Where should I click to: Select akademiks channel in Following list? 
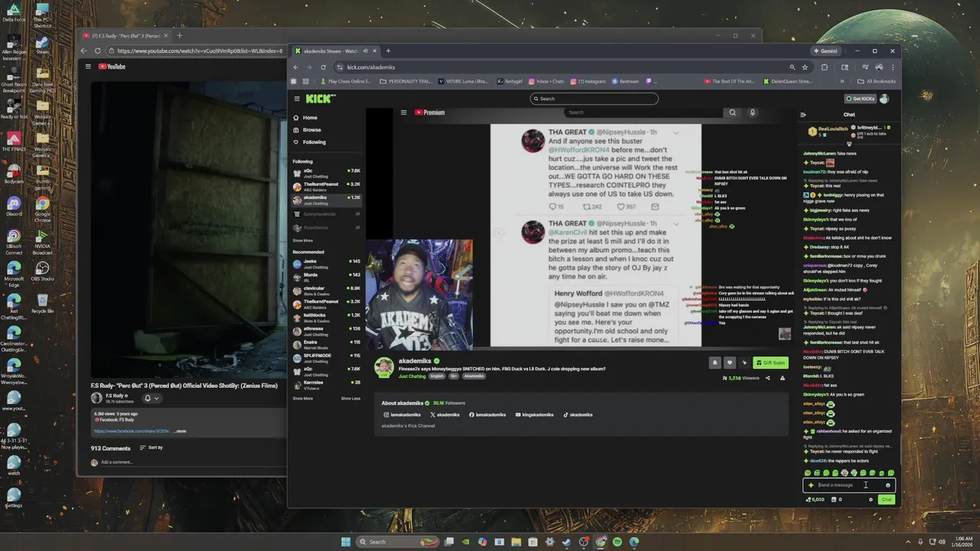326,200
